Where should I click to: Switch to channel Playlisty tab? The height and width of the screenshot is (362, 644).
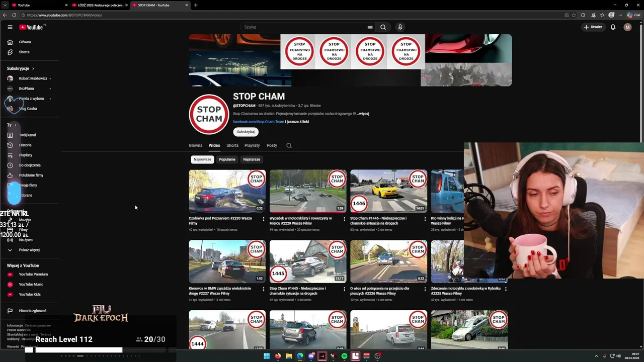(x=252, y=145)
